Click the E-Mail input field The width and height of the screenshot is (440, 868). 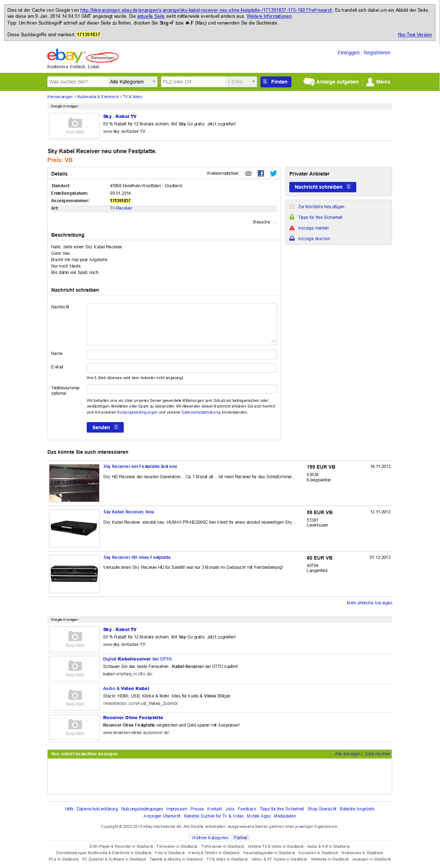tap(182, 368)
